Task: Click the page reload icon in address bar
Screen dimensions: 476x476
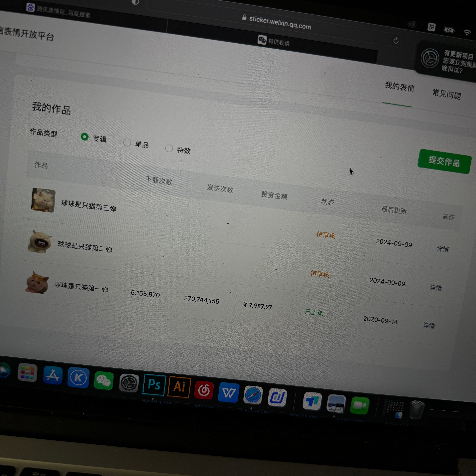Action: pyautogui.click(x=396, y=41)
